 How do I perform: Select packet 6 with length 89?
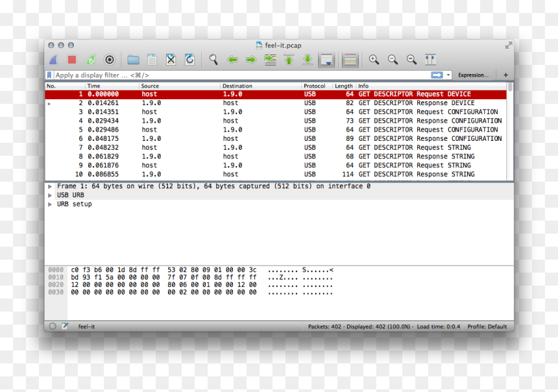pyautogui.click(x=276, y=138)
